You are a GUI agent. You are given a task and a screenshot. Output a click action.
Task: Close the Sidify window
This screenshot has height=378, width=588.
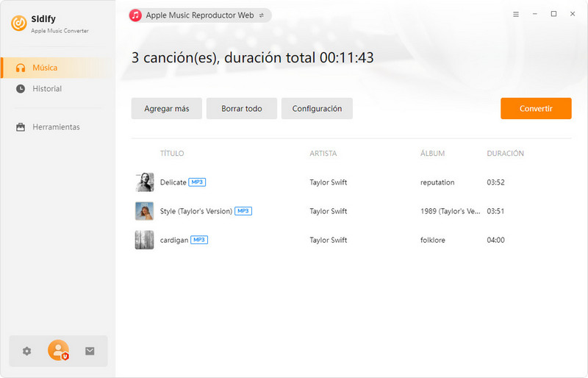point(573,14)
